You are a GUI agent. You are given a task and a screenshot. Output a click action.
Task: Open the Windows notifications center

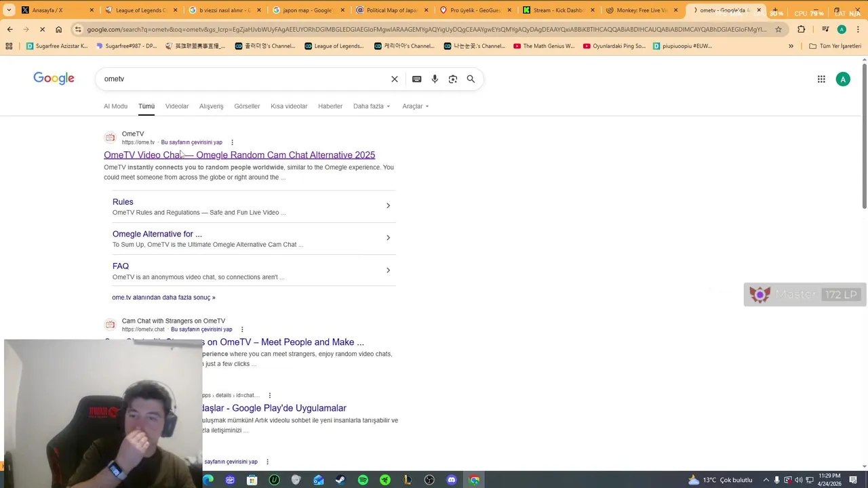pyautogui.click(x=854, y=480)
